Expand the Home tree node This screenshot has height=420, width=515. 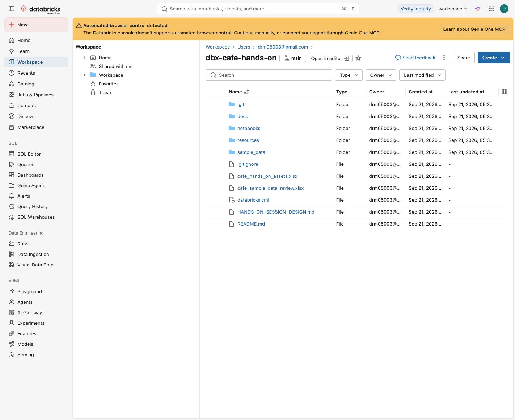pos(84,58)
